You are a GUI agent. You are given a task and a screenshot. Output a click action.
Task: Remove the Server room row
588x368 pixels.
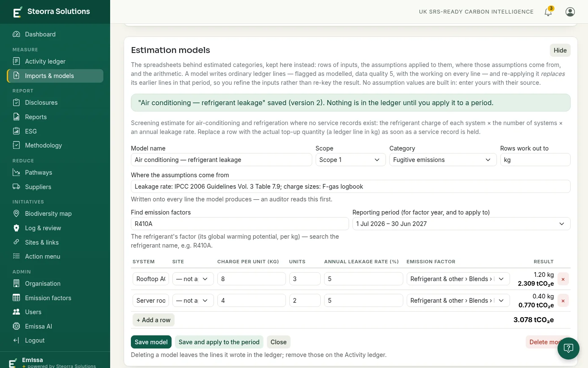(x=563, y=301)
